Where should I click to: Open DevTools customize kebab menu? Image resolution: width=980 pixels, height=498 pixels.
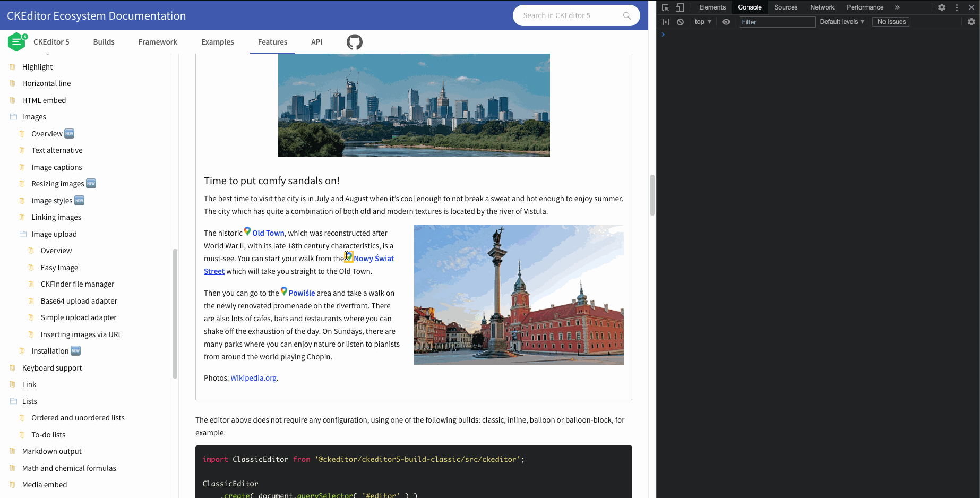(x=957, y=7)
